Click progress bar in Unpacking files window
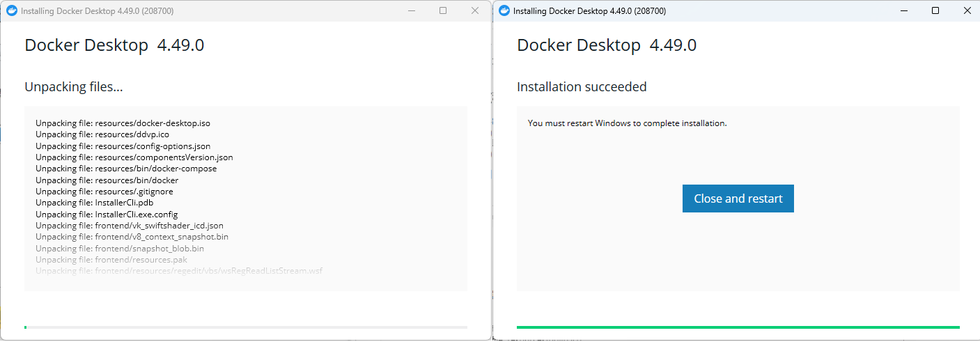The image size is (980, 342). pos(246,327)
